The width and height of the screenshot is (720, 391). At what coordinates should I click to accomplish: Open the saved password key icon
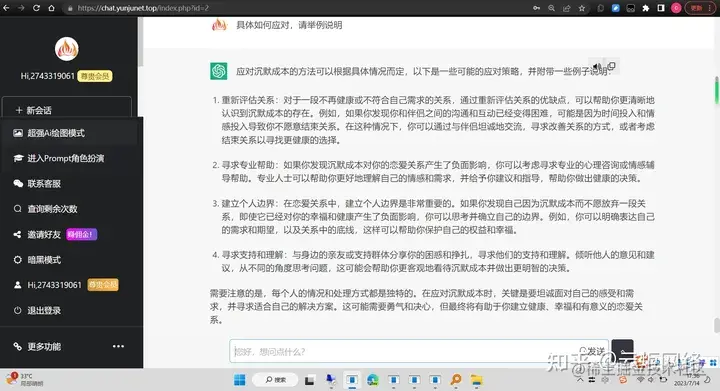536,8
